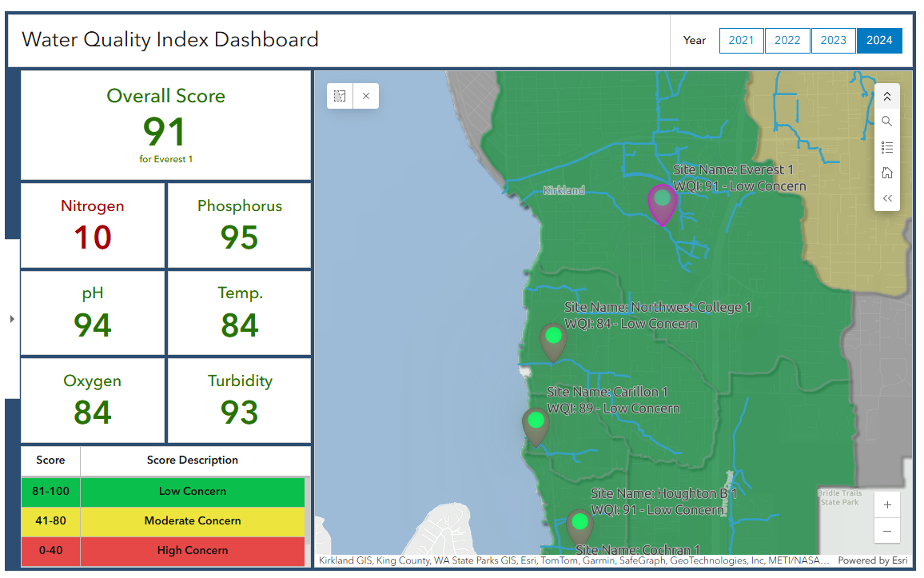Reset map with the home extent icon
This screenshot has width=924, height=578.
(886, 173)
